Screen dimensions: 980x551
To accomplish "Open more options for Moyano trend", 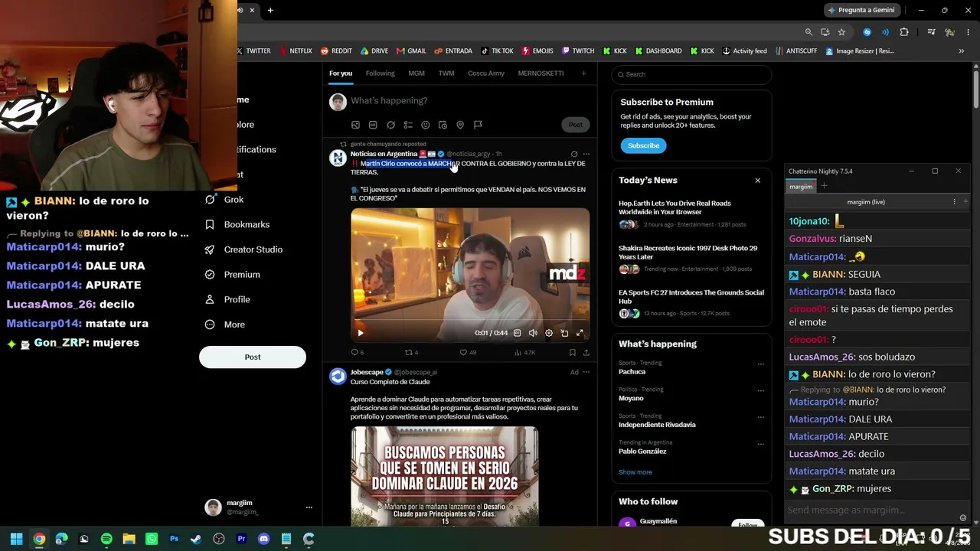I will click(760, 391).
